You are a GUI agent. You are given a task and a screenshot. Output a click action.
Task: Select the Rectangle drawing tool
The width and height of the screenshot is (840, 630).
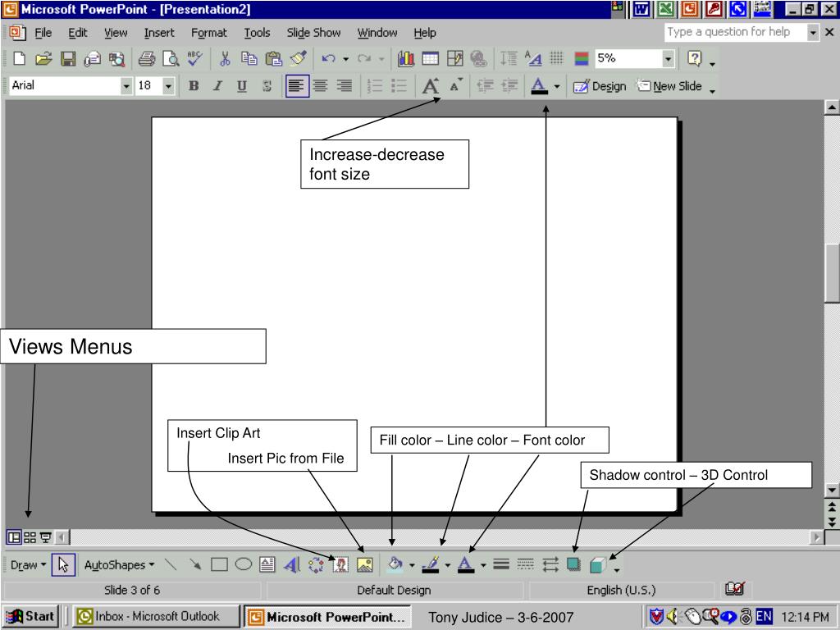(x=219, y=564)
